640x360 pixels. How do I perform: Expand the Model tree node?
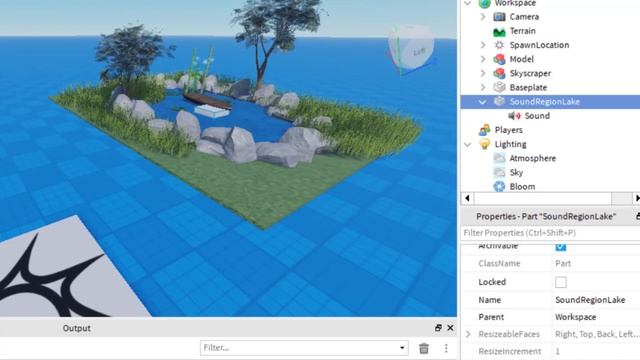(x=483, y=59)
